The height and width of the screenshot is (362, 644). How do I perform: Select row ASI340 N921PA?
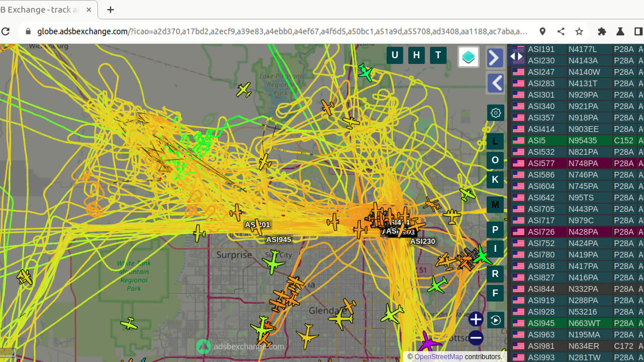pyautogui.click(x=578, y=106)
